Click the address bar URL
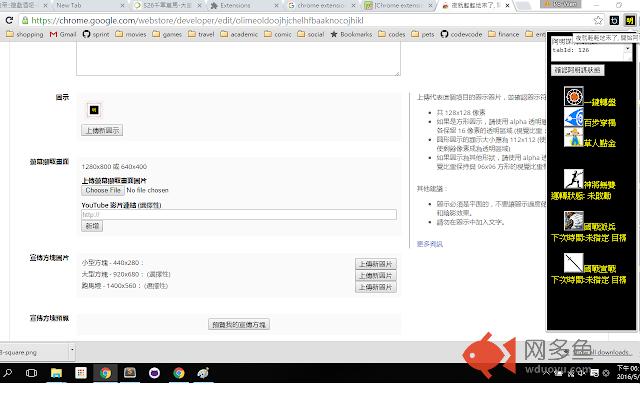Screen dimensions: 640x400 pos(197,20)
